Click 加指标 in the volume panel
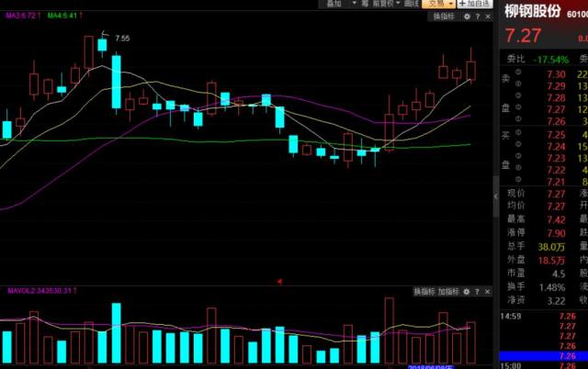 pyautogui.click(x=448, y=292)
